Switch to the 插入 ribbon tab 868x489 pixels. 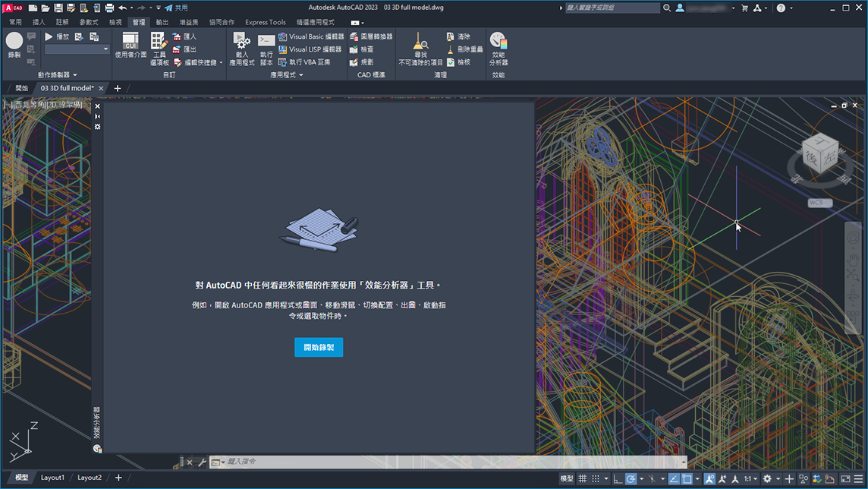point(39,22)
